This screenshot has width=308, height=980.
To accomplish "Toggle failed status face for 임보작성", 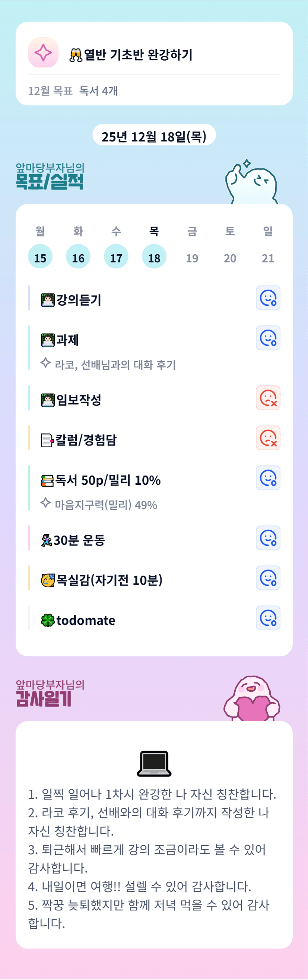I will (x=268, y=398).
